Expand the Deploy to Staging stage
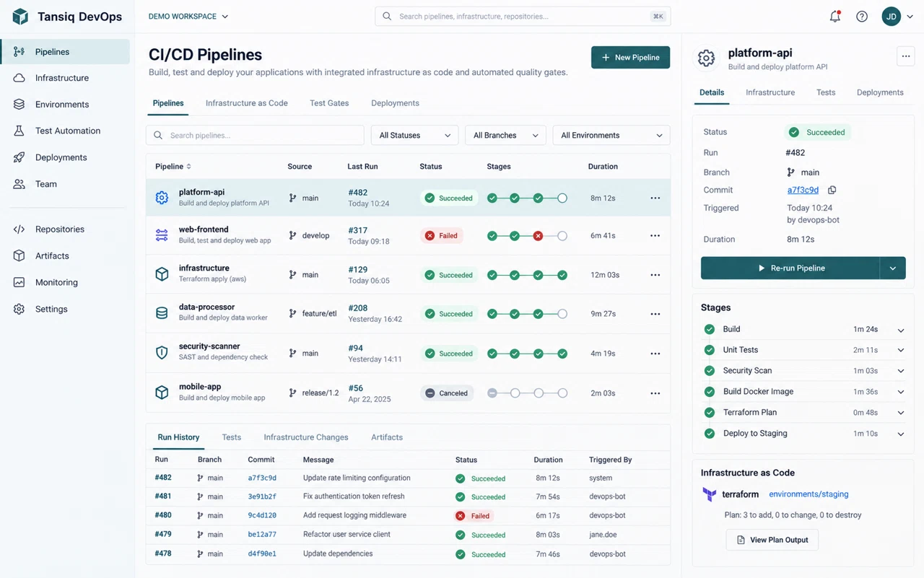This screenshot has height=578, width=924. (x=901, y=434)
